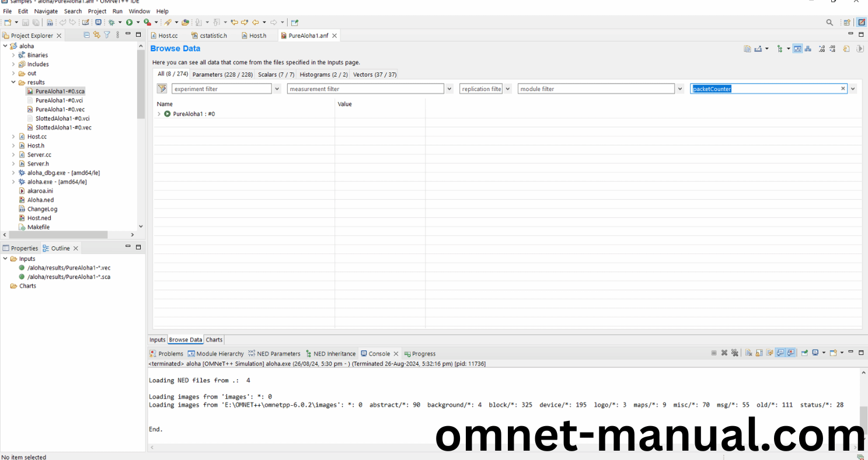
Task: Click the increase decimal precision icon
Action: (821, 49)
